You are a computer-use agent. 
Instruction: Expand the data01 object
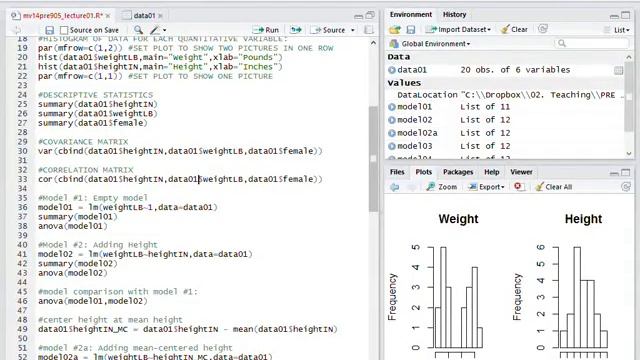pyautogui.click(x=391, y=70)
